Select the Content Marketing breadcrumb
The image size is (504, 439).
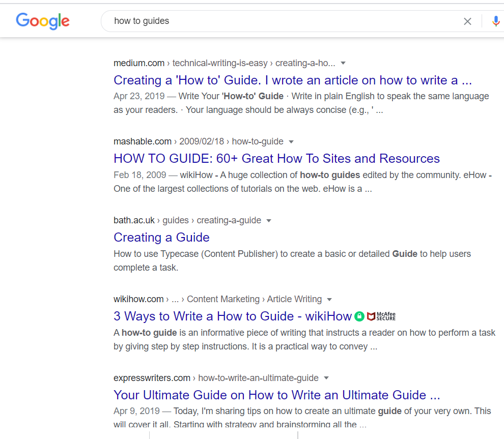pyautogui.click(x=222, y=299)
